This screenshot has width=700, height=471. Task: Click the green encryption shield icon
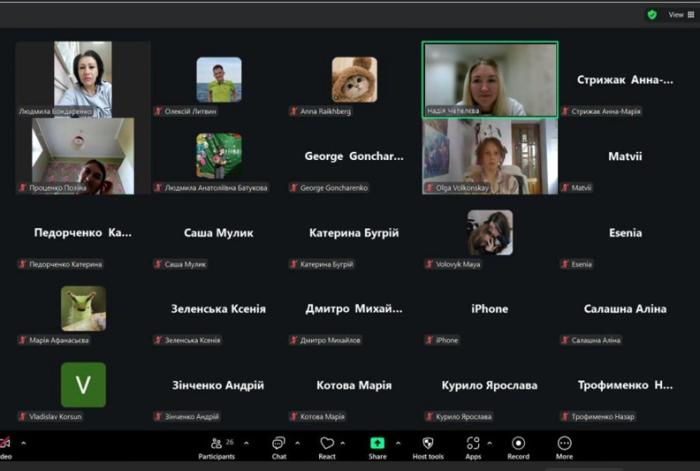pyautogui.click(x=652, y=15)
